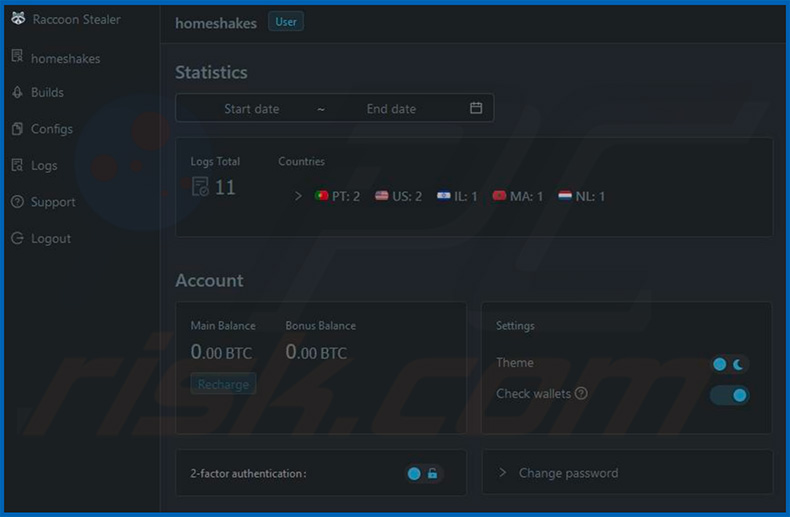Click the Main Balance 0.00 BTC value

pyautogui.click(x=221, y=352)
